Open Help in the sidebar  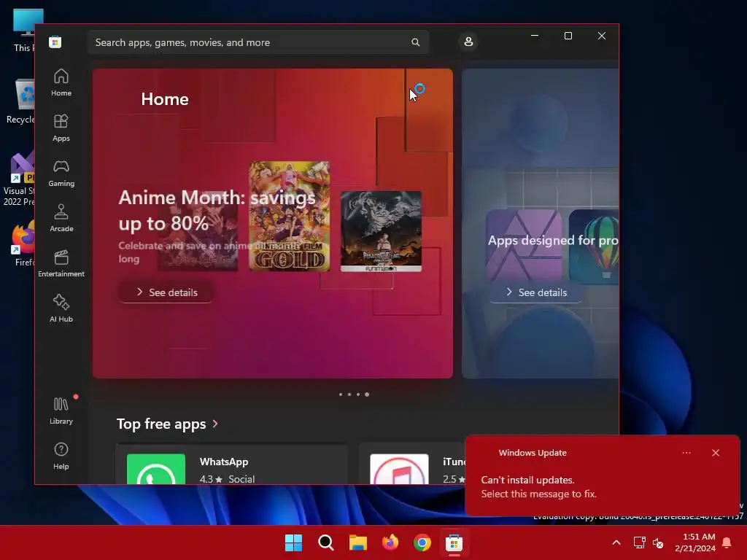61,456
